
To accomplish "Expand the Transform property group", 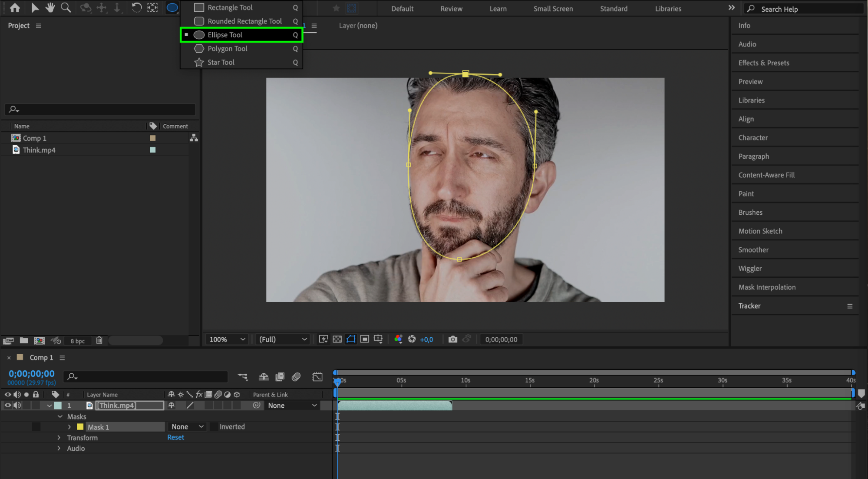I will 59,438.
